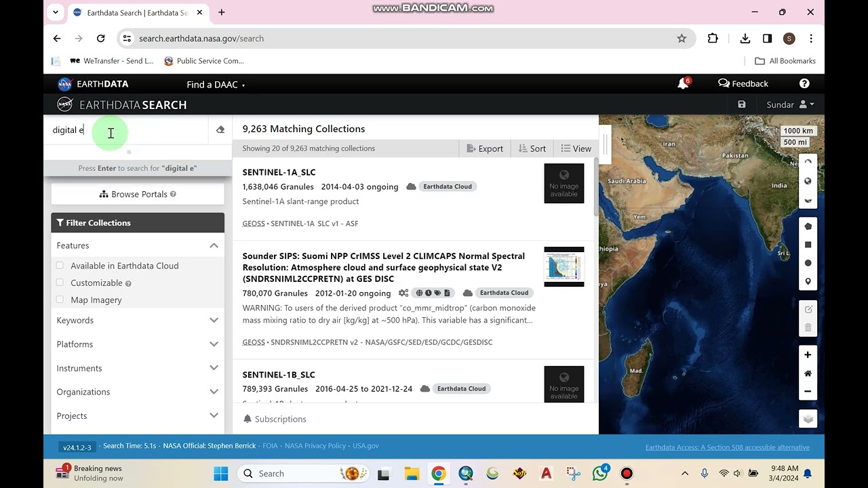Open the Section 508 accessible alternative link
This screenshot has width=868, height=488.
(x=728, y=447)
